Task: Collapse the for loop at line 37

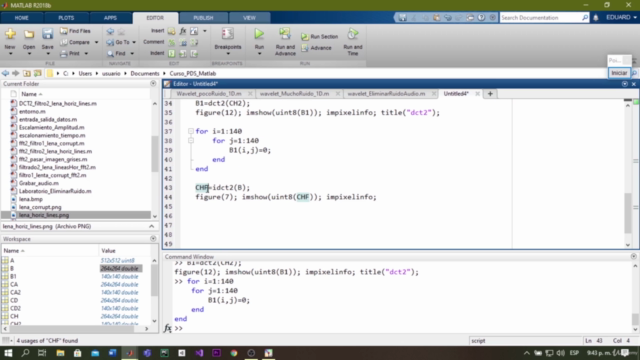Action: coord(191,131)
